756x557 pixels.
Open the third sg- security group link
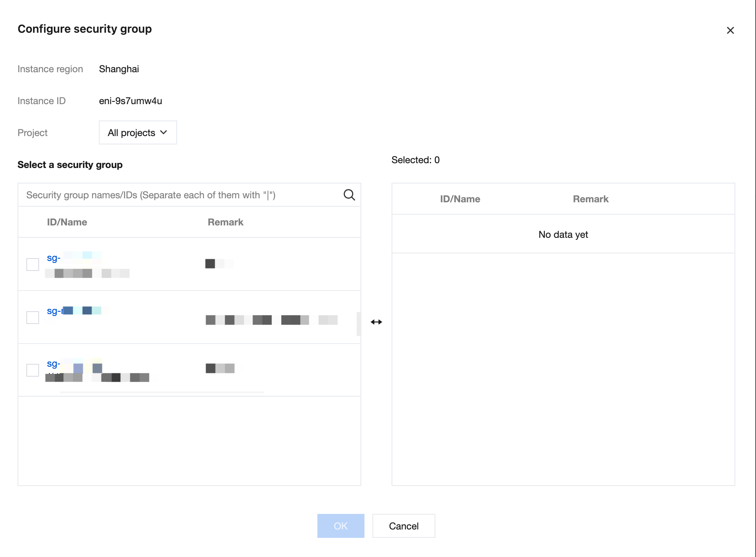(x=54, y=363)
